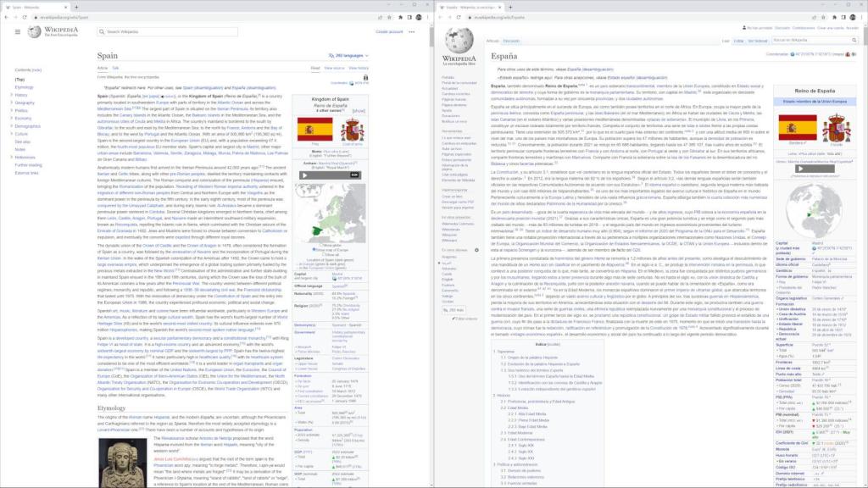Image resolution: width=868 pixels, height=488 pixels.
Task: Open the Editar tab on España article
Action: pyautogui.click(x=738, y=41)
